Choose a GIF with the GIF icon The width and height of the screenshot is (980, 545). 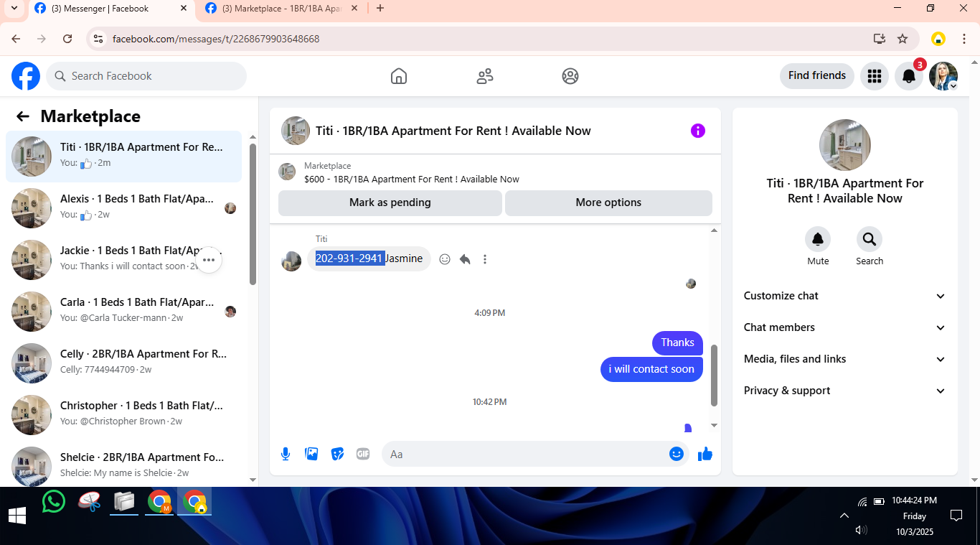(363, 454)
